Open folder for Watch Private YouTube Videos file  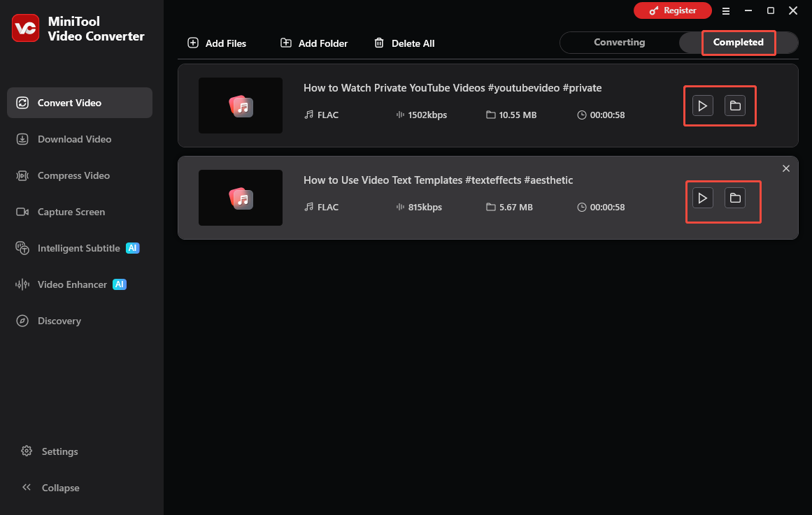(x=735, y=106)
